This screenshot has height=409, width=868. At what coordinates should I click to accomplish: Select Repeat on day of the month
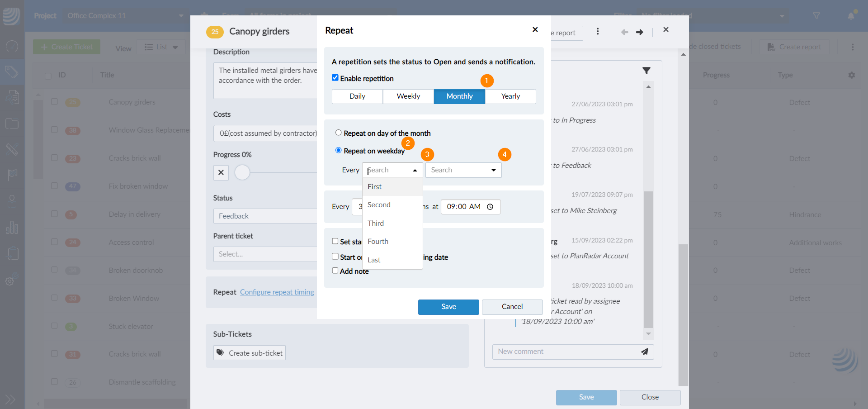(338, 133)
